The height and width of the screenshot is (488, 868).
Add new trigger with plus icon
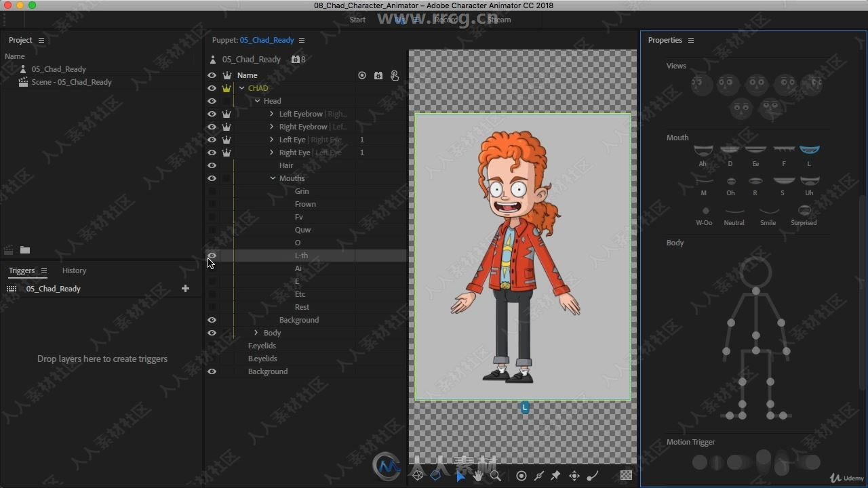(x=185, y=289)
